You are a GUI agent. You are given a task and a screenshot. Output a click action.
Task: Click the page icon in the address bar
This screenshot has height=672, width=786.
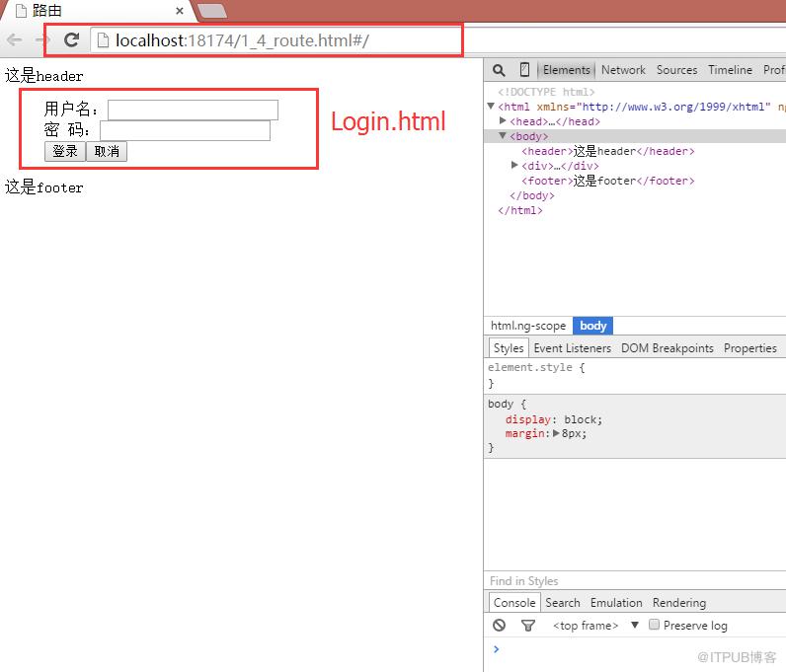click(x=103, y=40)
